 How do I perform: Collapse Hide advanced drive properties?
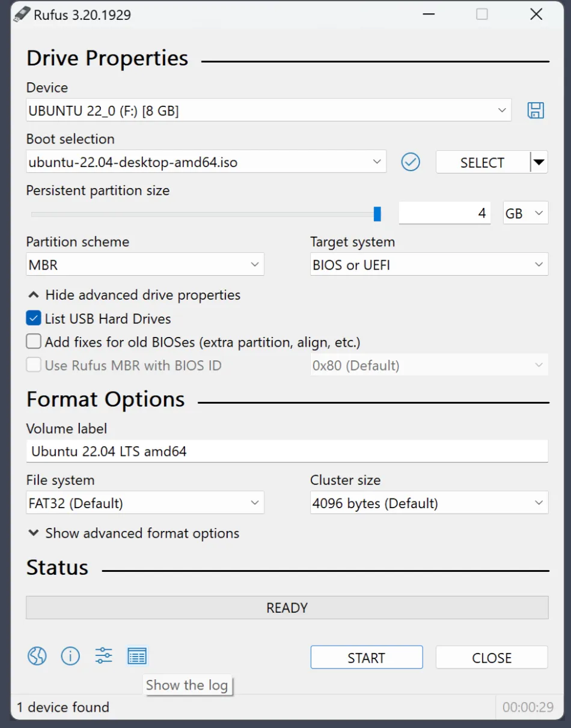pyautogui.click(x=135, y=295)
